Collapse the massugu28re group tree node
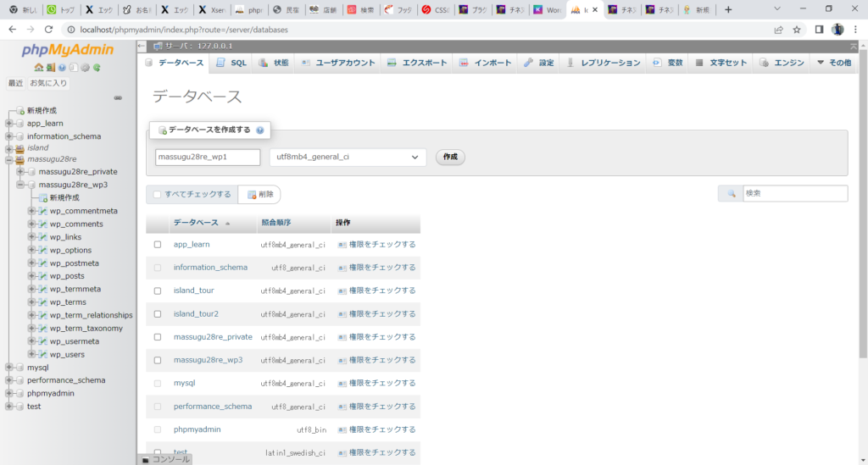This screenshot has height=465, width=868. click(x=8, y=160)
